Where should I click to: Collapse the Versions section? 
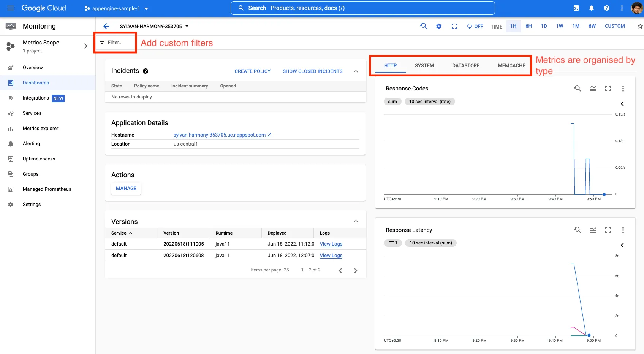[356, 221]
